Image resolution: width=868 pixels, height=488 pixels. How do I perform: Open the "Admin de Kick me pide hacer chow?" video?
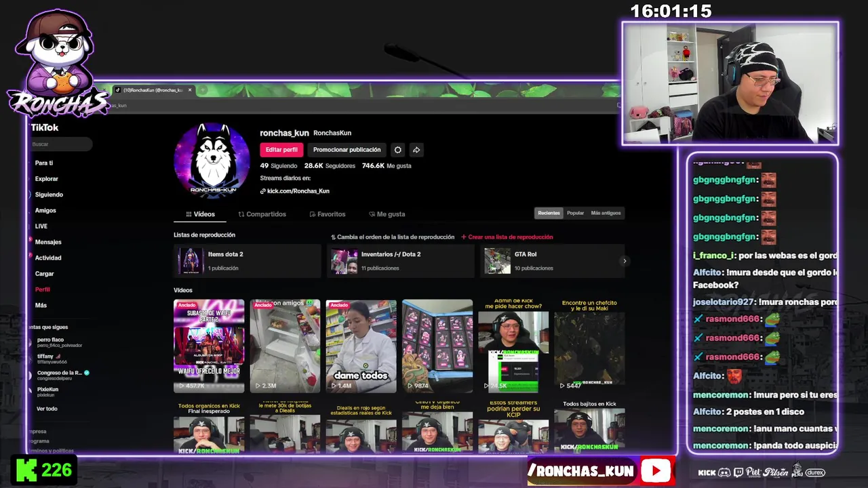pyautogui.click(x=513, y=346)
